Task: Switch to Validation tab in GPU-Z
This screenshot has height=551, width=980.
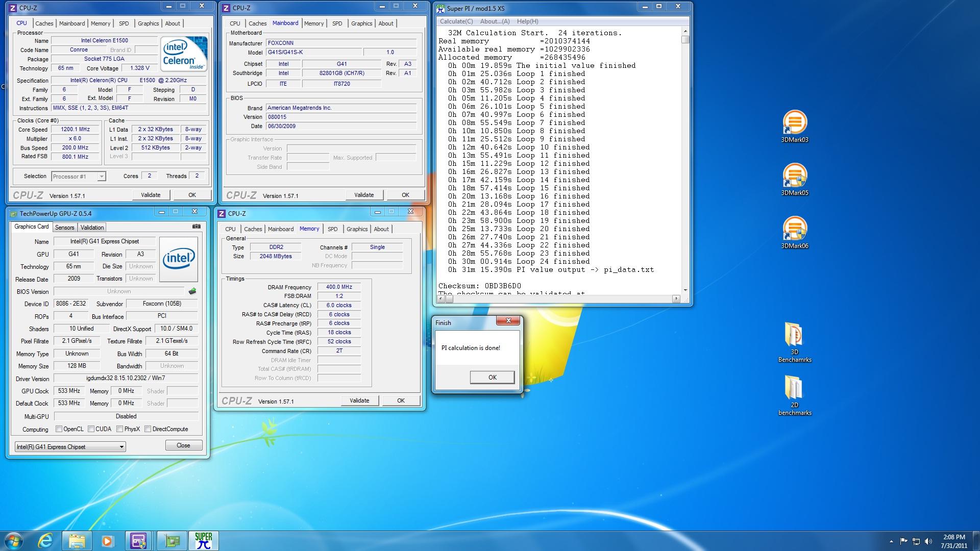Action: [92, 228]
